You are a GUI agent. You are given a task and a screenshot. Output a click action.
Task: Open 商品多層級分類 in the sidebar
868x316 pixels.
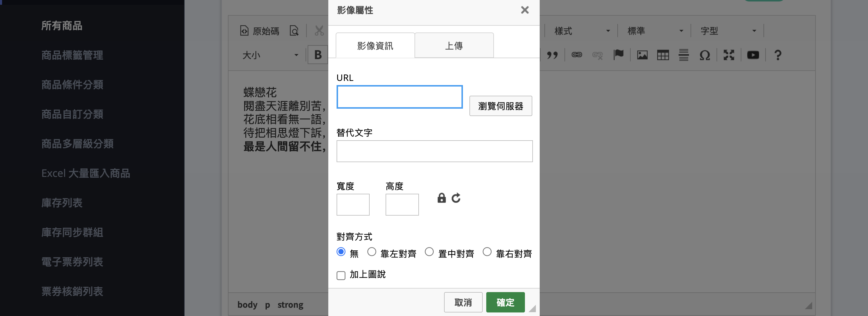tap(77, 144)
